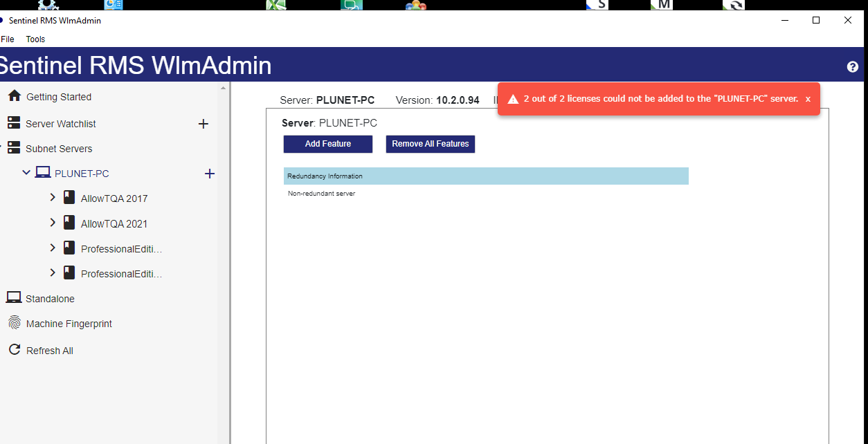Select the Standalone computer icon
The width and height of the screenshot is (868, 444).
pos(14,297)
